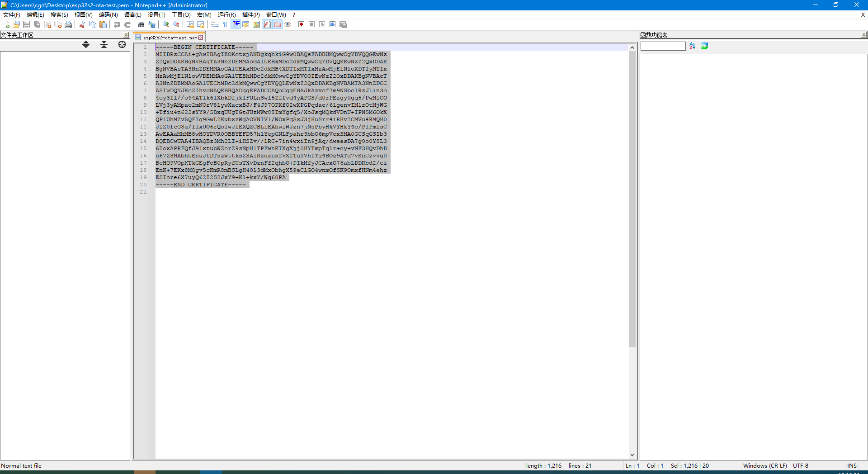Click the New file toolbar icon
The image size is (868, 474).
click(6, 24)
